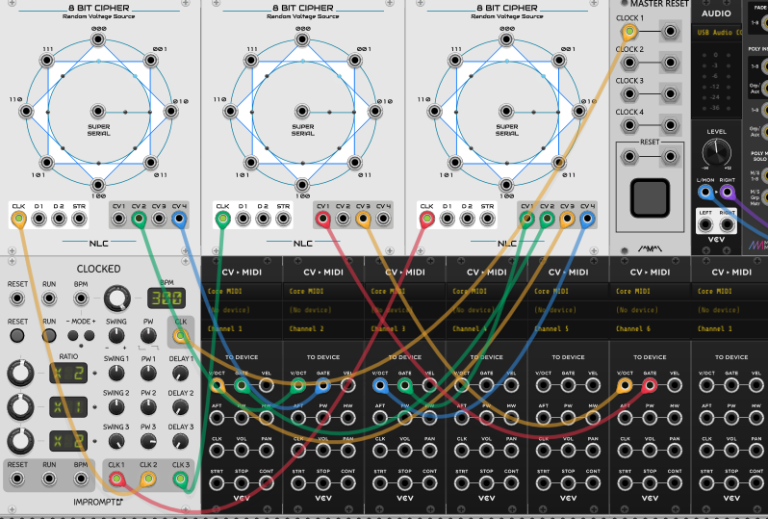Image resolution: width=768 pixels, height=519 pixels.
Task: Toggle the RESET button on Clocked
Action: point(17,335)
